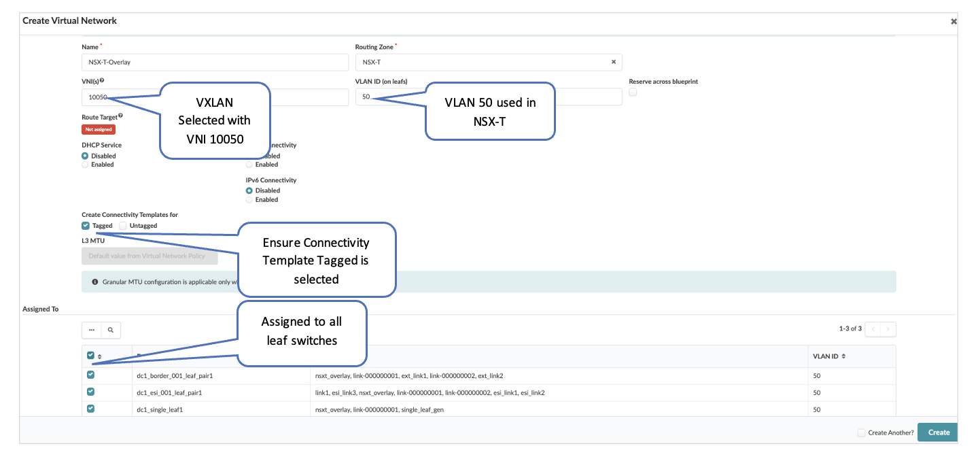Go to next page of assignments
980x457 pixels.
[888, 329]
